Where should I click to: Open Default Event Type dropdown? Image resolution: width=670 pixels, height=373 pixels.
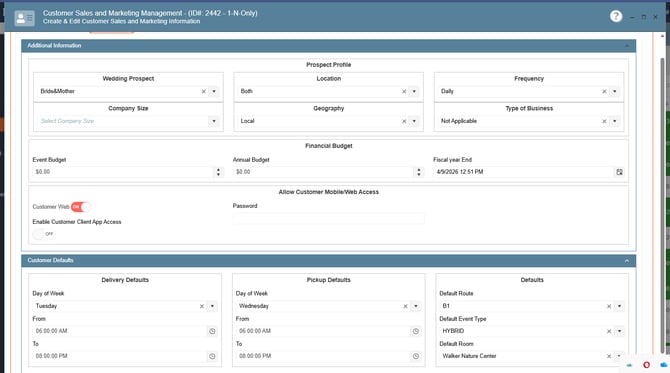pos(619,331)
